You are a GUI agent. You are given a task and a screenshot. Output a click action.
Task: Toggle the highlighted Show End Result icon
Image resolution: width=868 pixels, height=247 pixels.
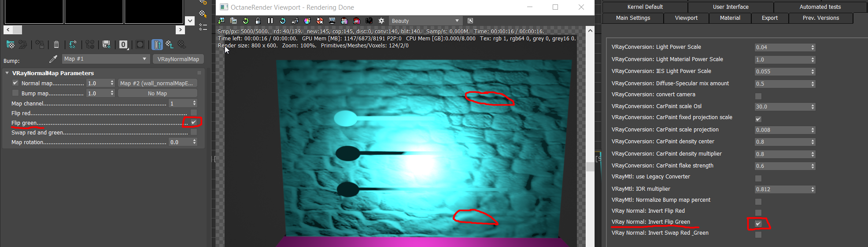(x=157, y=44)
